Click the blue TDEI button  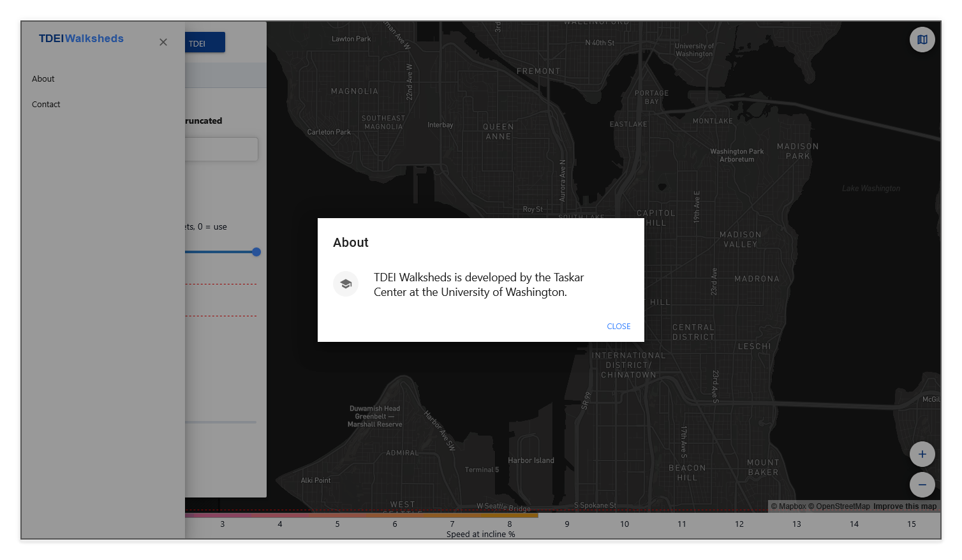(x=204, y=43)
